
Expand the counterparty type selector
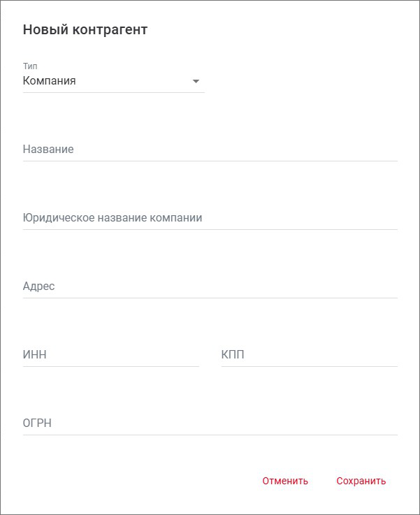(x=113, y=81)
